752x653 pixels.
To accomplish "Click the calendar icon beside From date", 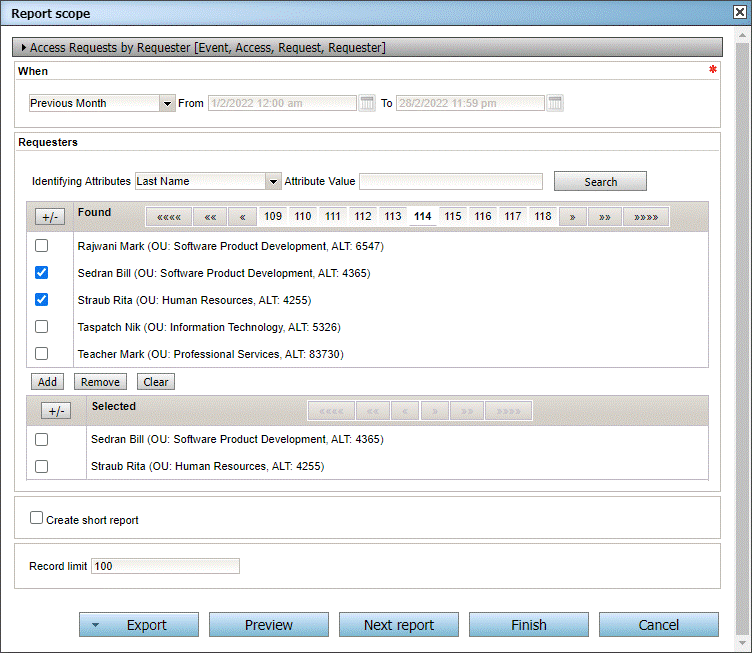I will (x=367, y=103).
